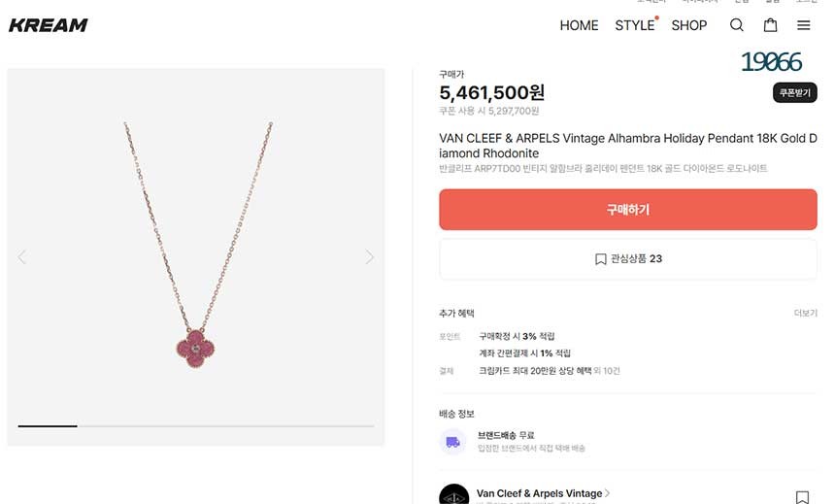Show the previous product image arrow
This screenshot has height=504, width=835.
pyautogui.click(x=22, y=257)
